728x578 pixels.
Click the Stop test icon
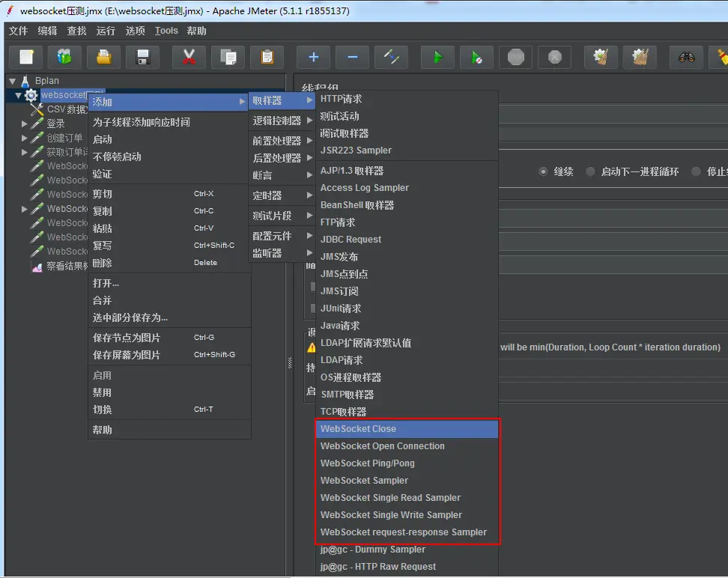tap(516, 57)
